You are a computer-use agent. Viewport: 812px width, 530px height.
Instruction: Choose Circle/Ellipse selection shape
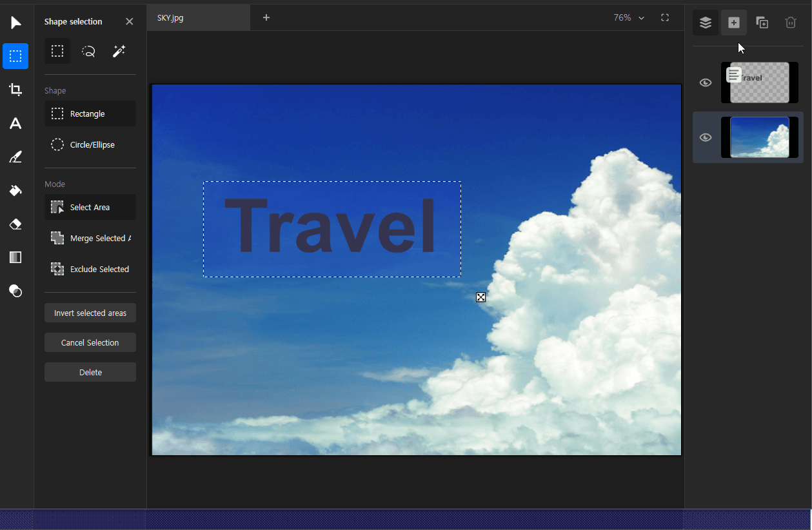click(90, 144)
